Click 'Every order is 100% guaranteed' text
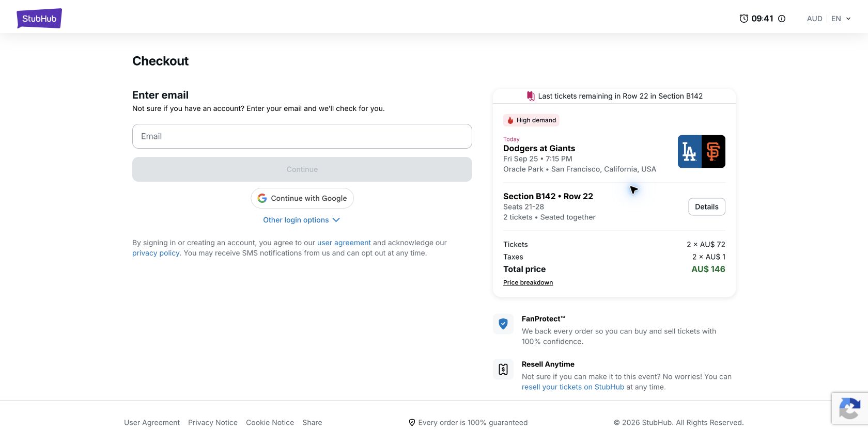868x431 pixels. coord(473,423)
